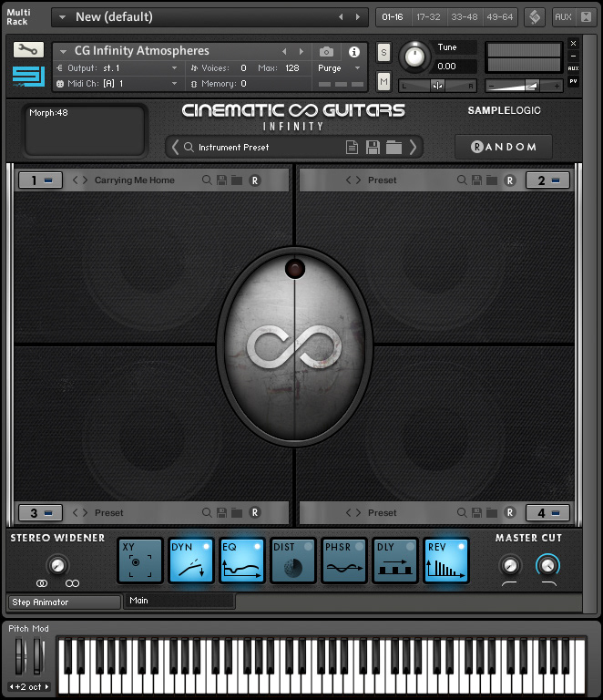Solo the instrument with S button
The image size is (603, 700).
click(383, 53)
